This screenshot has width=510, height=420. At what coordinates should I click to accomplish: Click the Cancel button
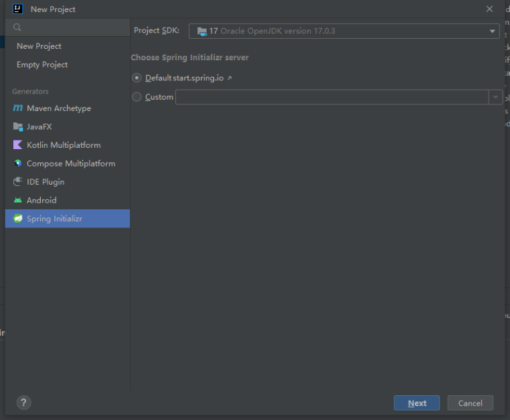[x=470, y=403]
